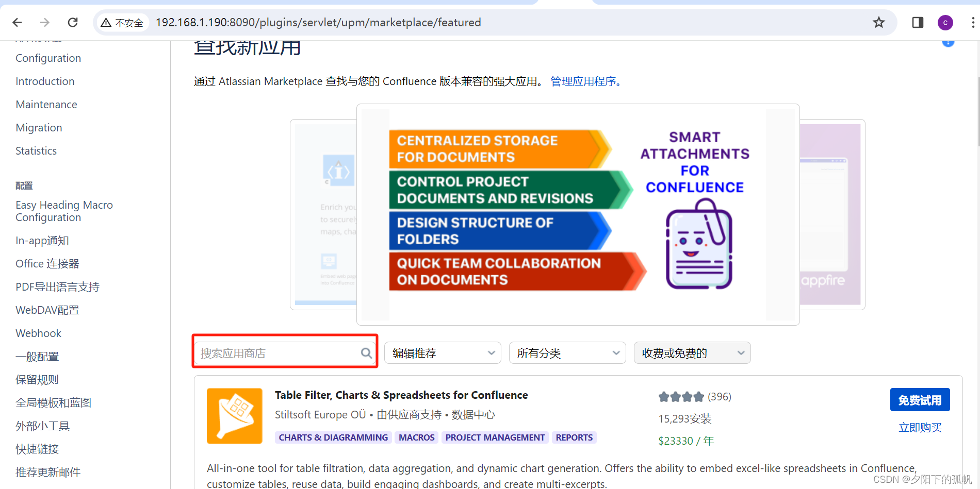The width and height of the screenshot is (980, 489).
Task: Open 全局模板和蓝图 in sidebar
Action: click(x=53, y=403)
